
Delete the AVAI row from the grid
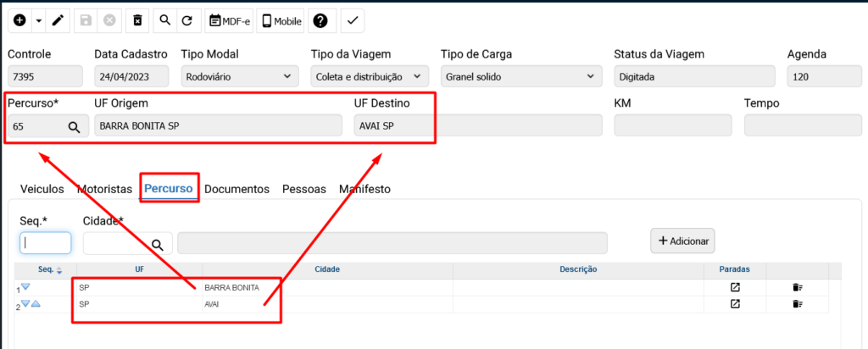[798, 304]
